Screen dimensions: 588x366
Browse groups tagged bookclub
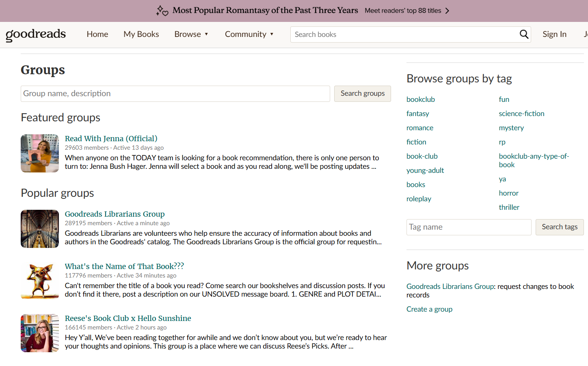click(x=421, y=99)
